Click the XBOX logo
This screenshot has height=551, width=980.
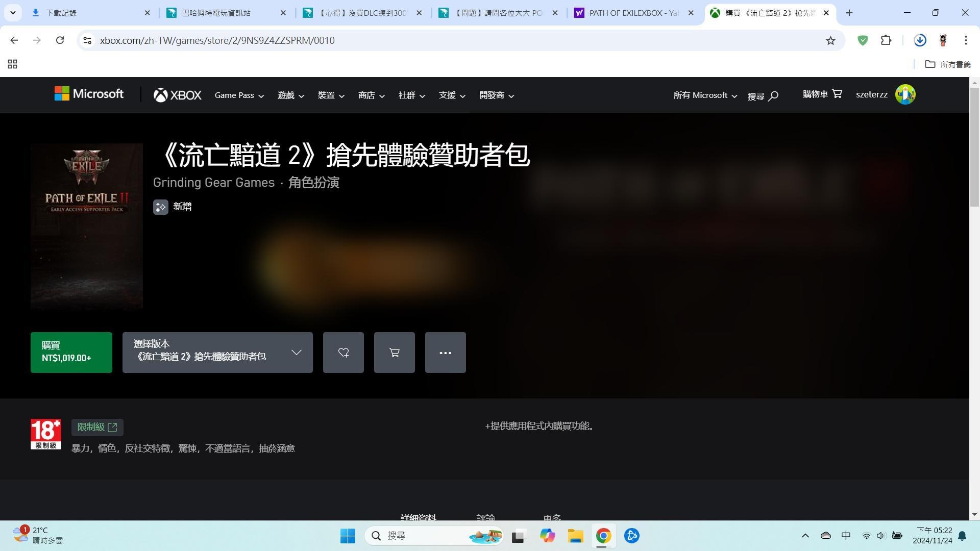(x=177, y=95)
